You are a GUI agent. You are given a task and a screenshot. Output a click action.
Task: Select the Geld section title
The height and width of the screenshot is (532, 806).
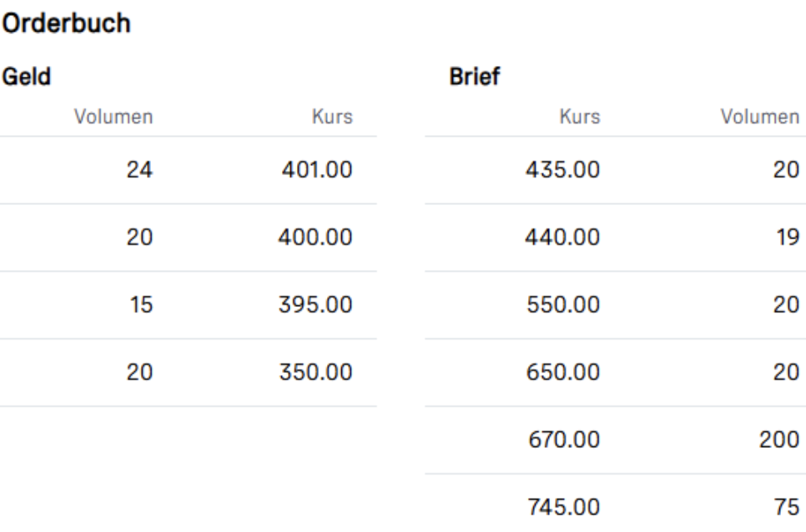pos(26,77)
